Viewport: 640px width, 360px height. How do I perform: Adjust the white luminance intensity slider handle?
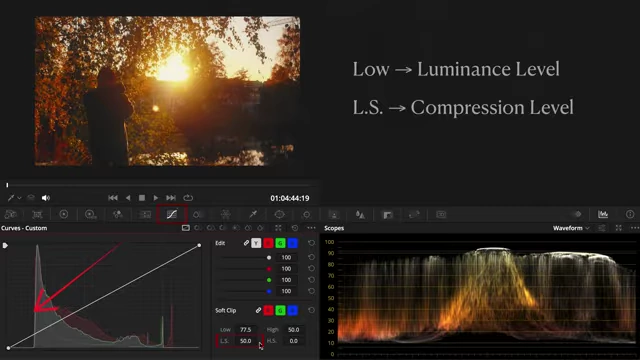(x=269, y=258)
